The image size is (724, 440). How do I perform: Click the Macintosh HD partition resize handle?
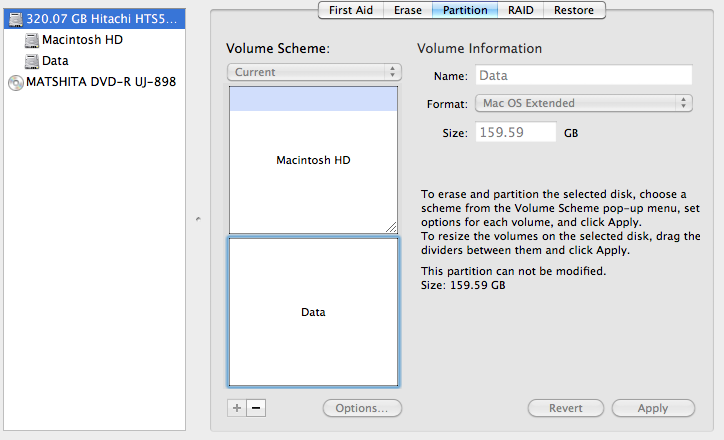[391, 227]
